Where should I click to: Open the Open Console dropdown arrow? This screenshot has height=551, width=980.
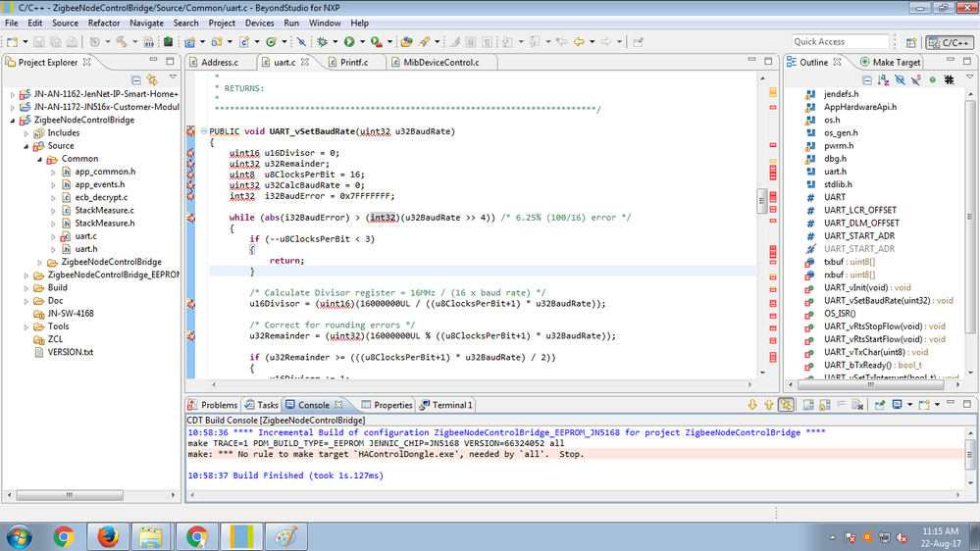(937, 405)
